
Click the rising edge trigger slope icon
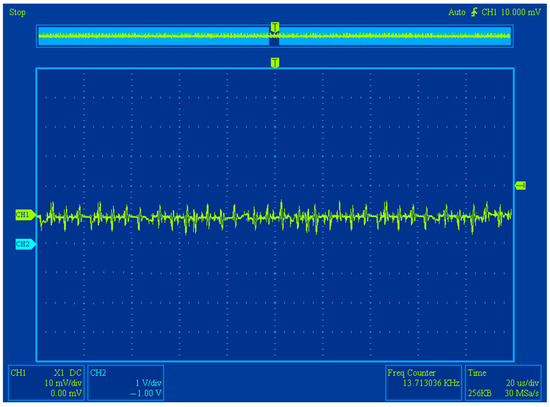click(x=474, y=12)
